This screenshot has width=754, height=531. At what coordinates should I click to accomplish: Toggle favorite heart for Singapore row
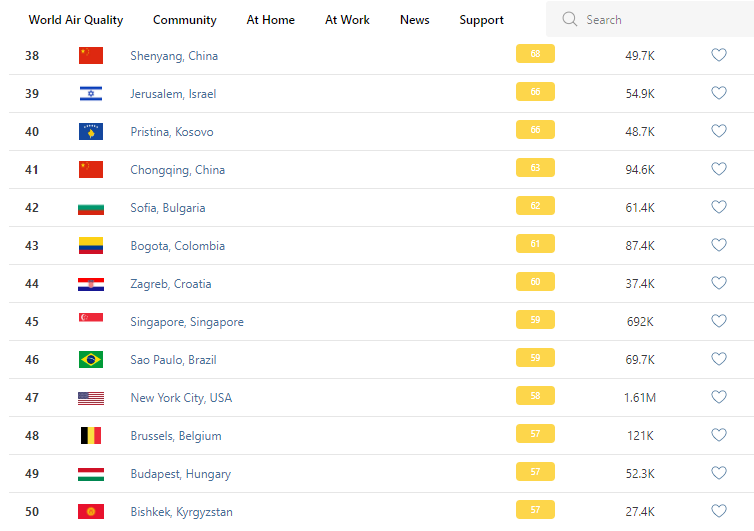coord(718,321)
